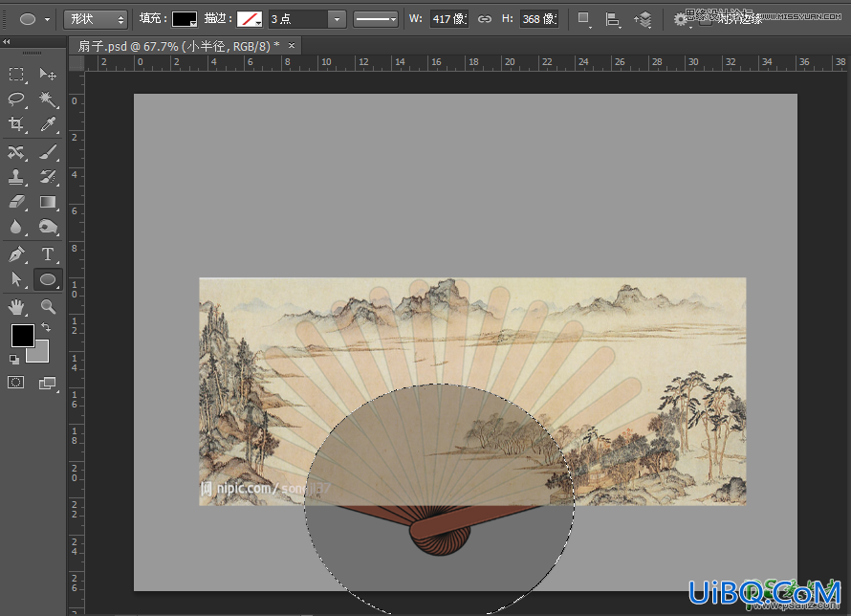Select the Eraser tool
The width and height of the screenshot is (851, 616).
(16, 202)
